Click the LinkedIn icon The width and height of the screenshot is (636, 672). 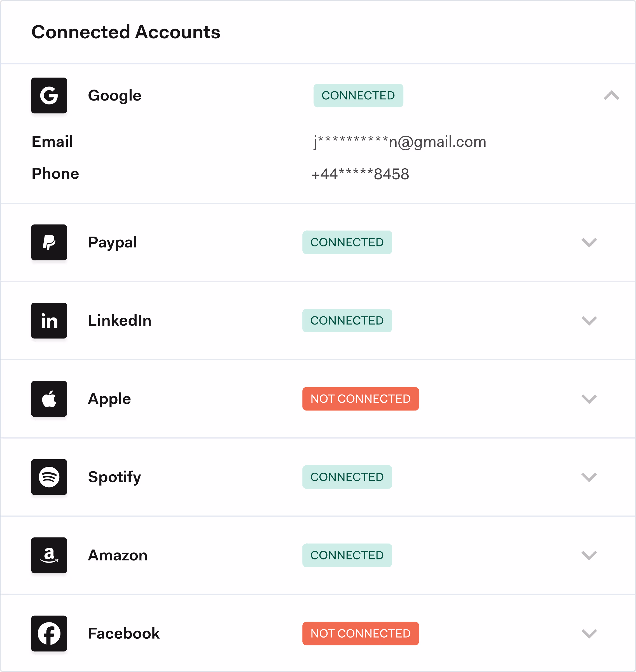coord(49,321)
